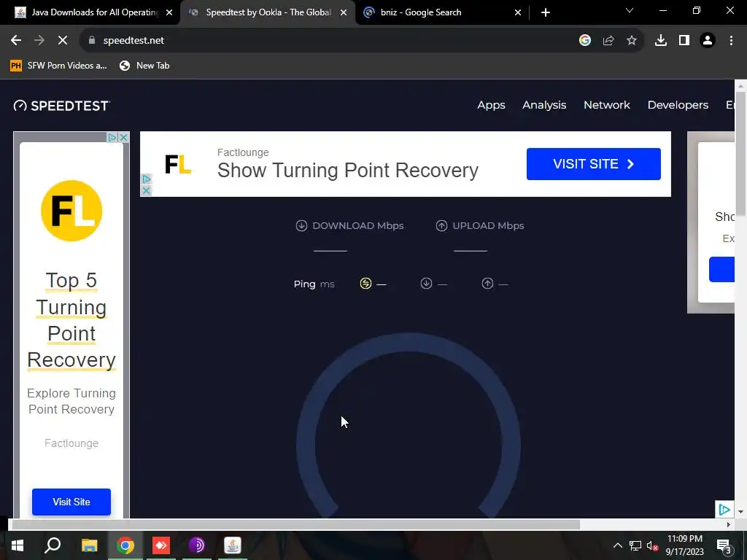Click the Visit Site button in left ad
The image size is (747, 560).
click(x=71, y=502)
